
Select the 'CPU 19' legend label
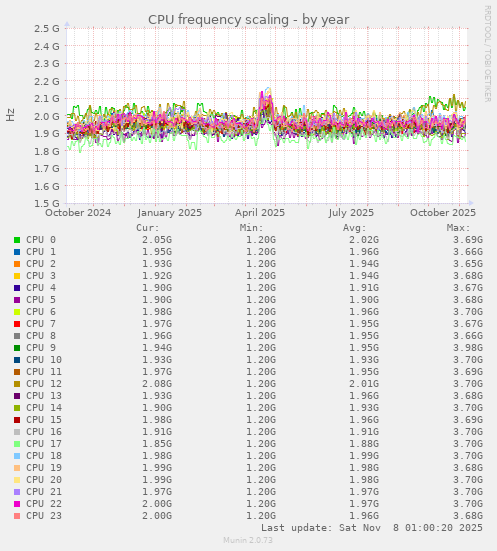pos(44,468)
